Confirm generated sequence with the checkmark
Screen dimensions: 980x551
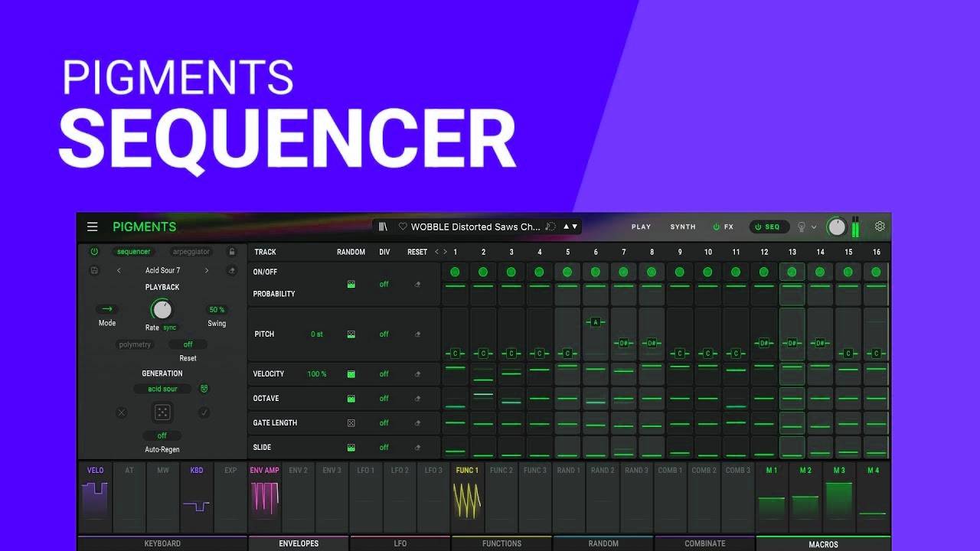204,412
